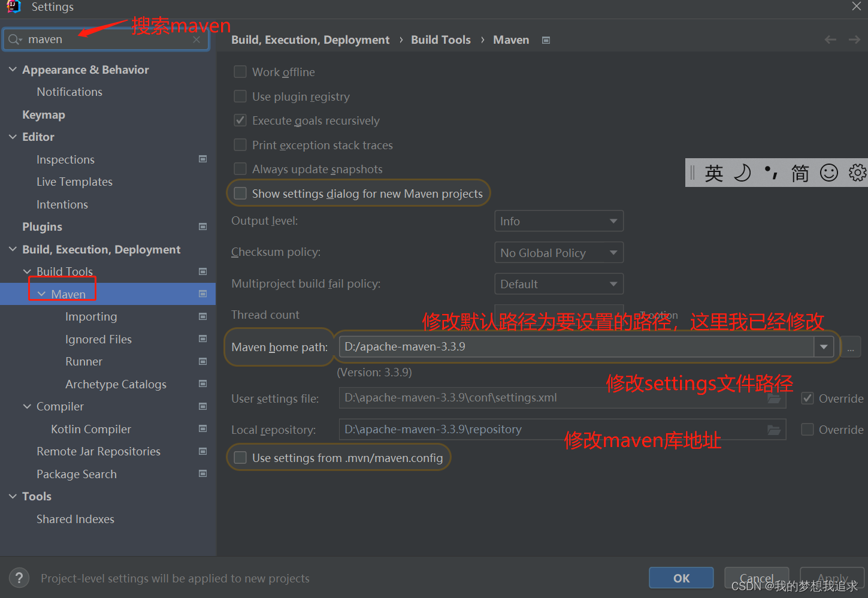The image size is (868, 598).
Task: Click project-level icon beside Maven breadcrumb
Action: coord(546,40)
